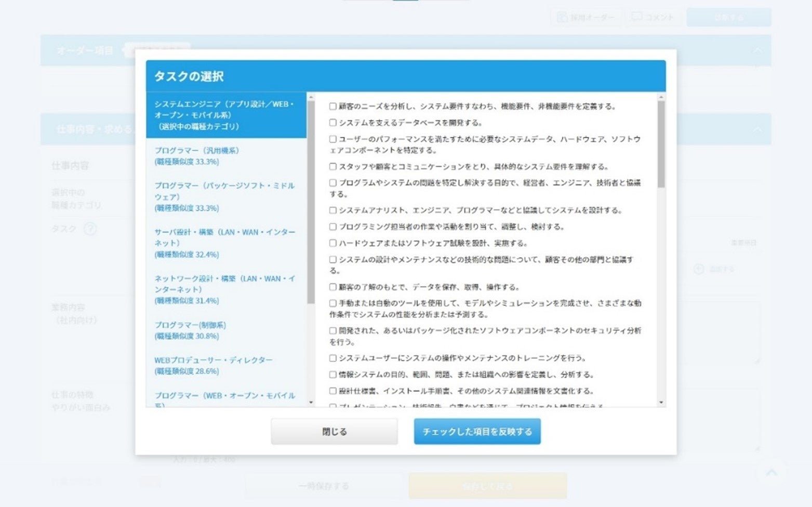The image size is (812, 507).
Task: Select システムエンジニア（アプリ設計／WEB） category
Action: point(226,115)
